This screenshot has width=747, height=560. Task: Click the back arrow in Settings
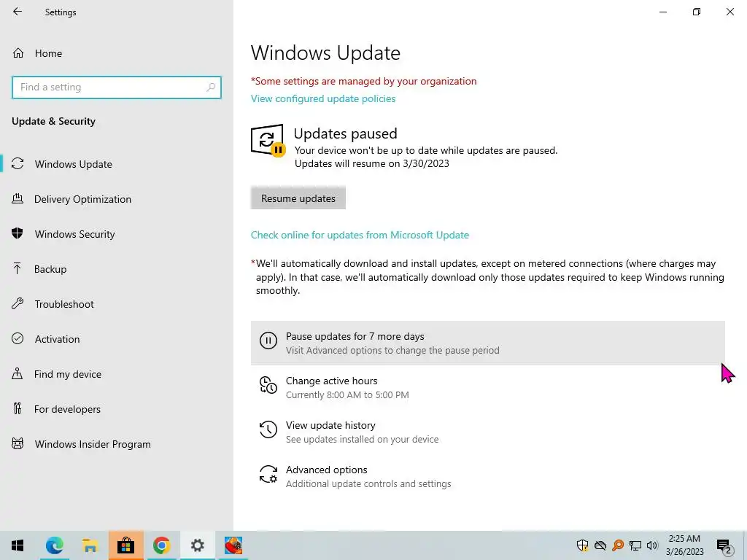(18, 12)
